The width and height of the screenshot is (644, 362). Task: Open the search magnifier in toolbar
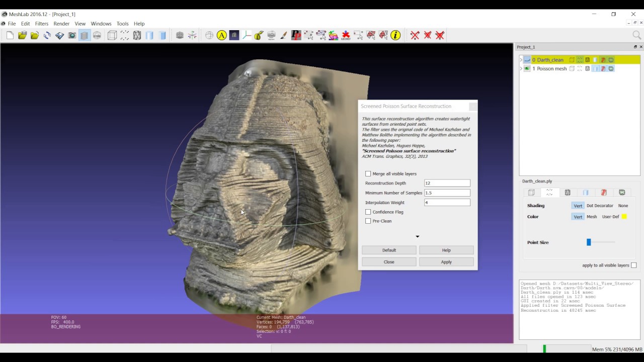point(636,35)
